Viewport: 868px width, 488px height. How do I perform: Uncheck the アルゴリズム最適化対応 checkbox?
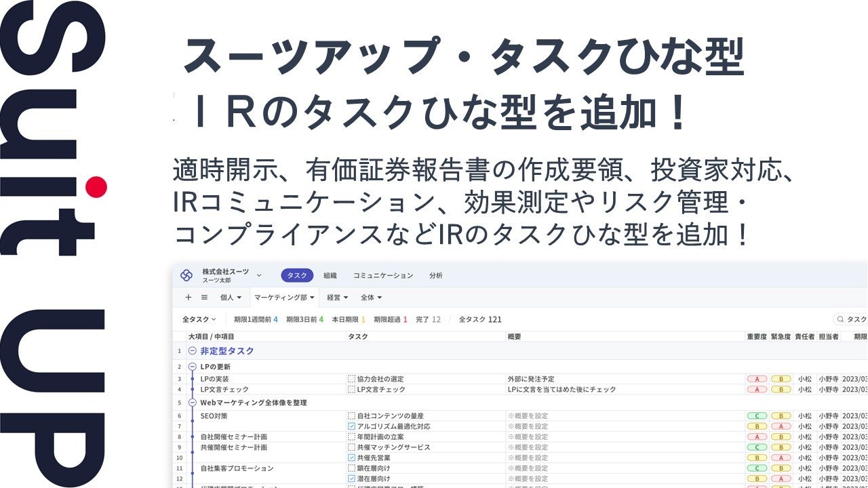(351, 426)
